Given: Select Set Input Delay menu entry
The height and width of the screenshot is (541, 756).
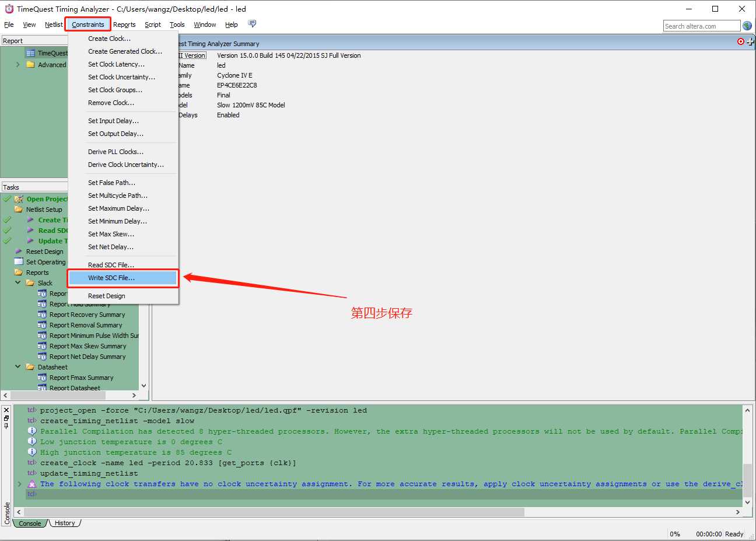Looking at the screenshot, I should point(123,121).
